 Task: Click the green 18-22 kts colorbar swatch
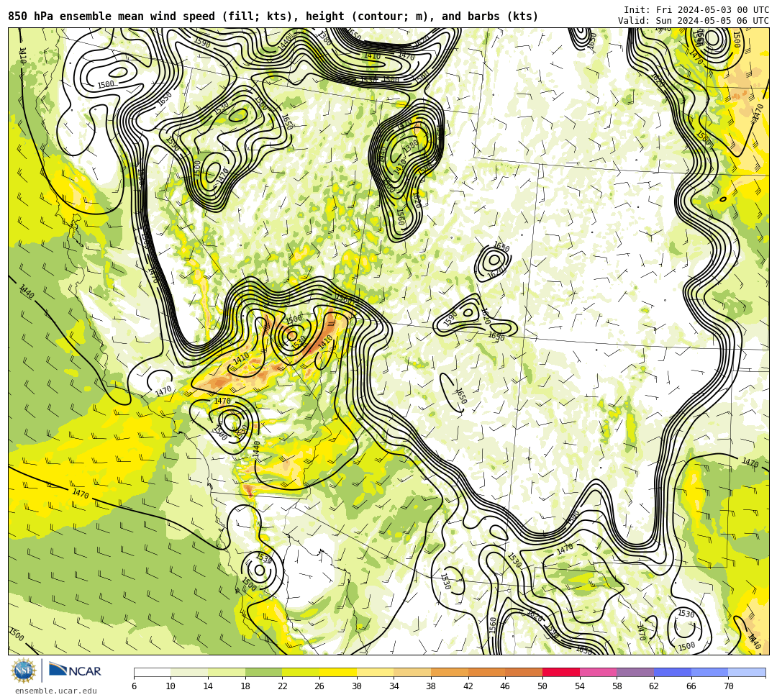pyautogui.click(x=263, y=672)
